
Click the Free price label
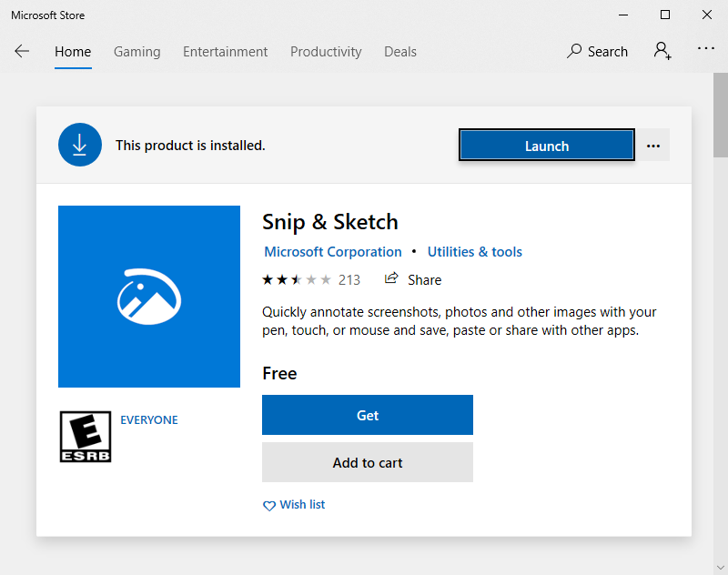[x=279, y=373]
